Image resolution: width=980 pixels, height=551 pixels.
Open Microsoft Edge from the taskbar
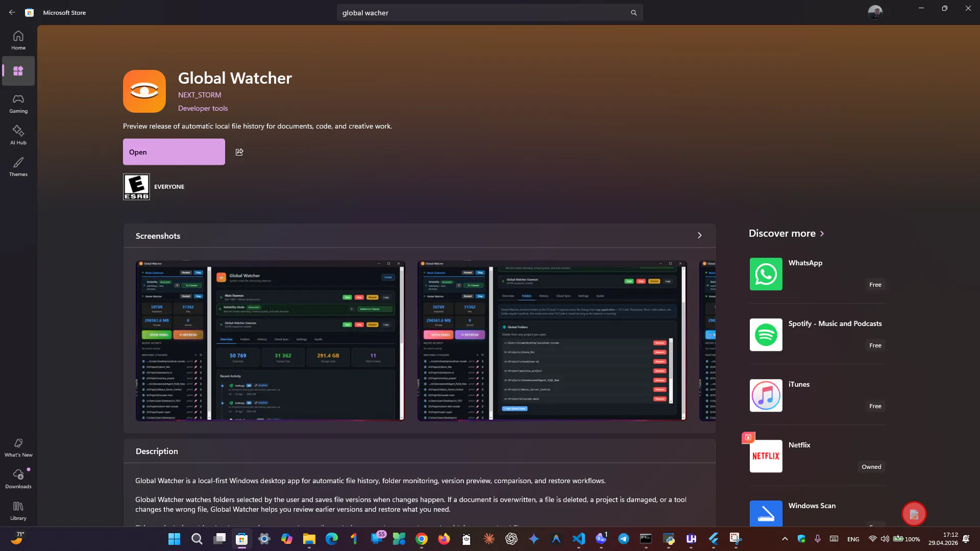tap(332, 539)
